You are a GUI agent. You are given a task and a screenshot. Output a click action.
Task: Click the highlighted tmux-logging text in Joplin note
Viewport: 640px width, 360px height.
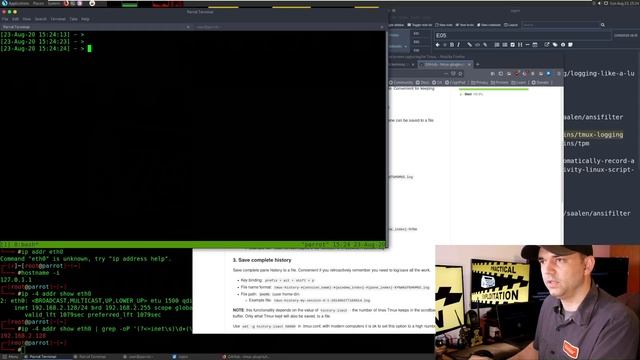[593, 135]
